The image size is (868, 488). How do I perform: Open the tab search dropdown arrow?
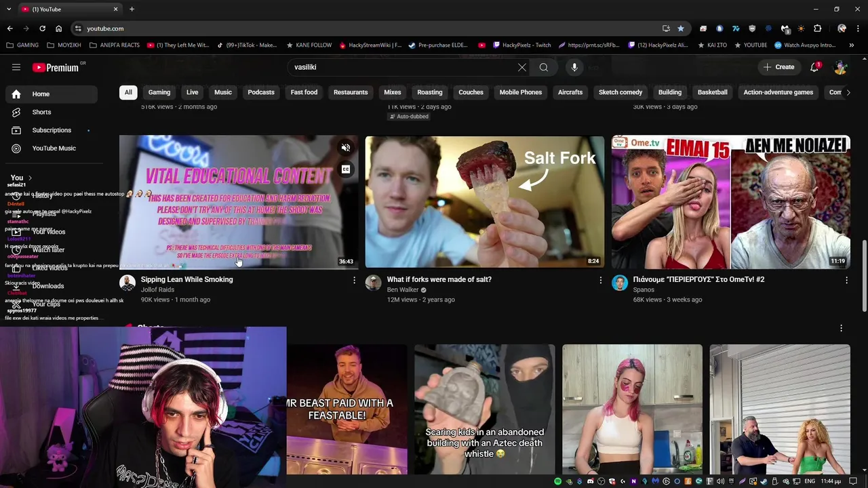click(9, 9)
